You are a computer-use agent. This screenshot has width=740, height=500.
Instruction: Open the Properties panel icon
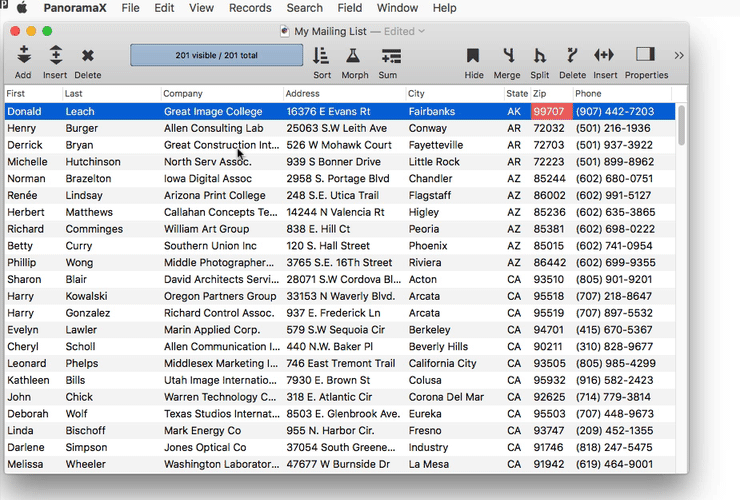click(645, 54)
